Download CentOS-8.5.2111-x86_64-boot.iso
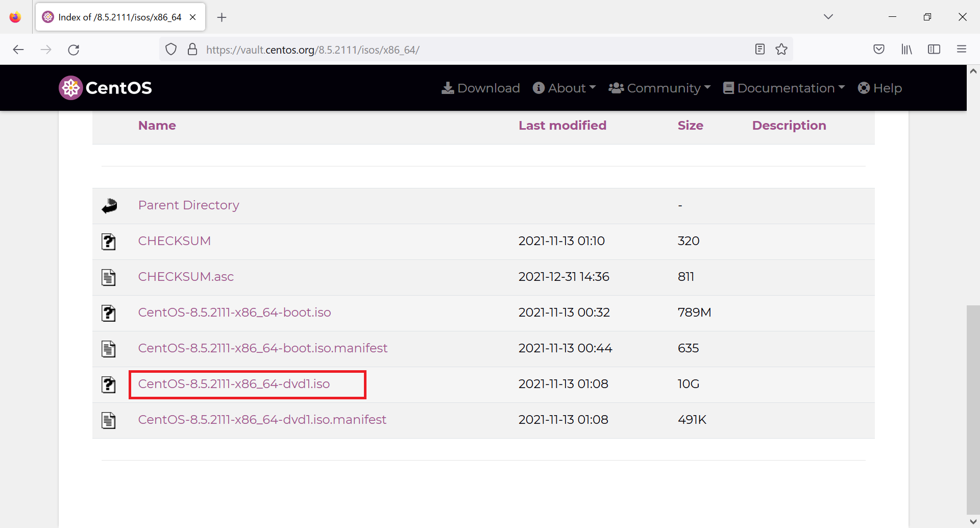 (235, 313)
